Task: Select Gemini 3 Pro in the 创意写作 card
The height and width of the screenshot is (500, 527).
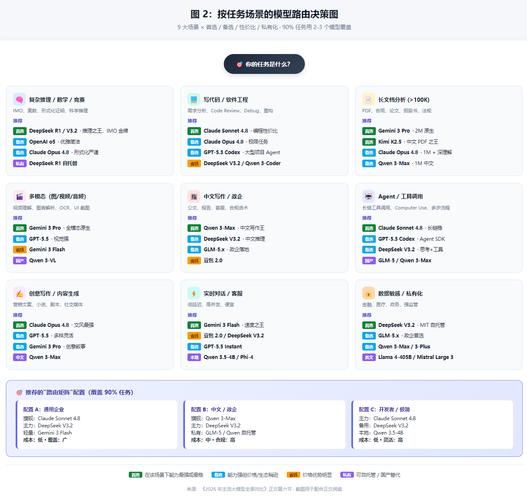Action: pyautogui.click(x=49, y=346)
